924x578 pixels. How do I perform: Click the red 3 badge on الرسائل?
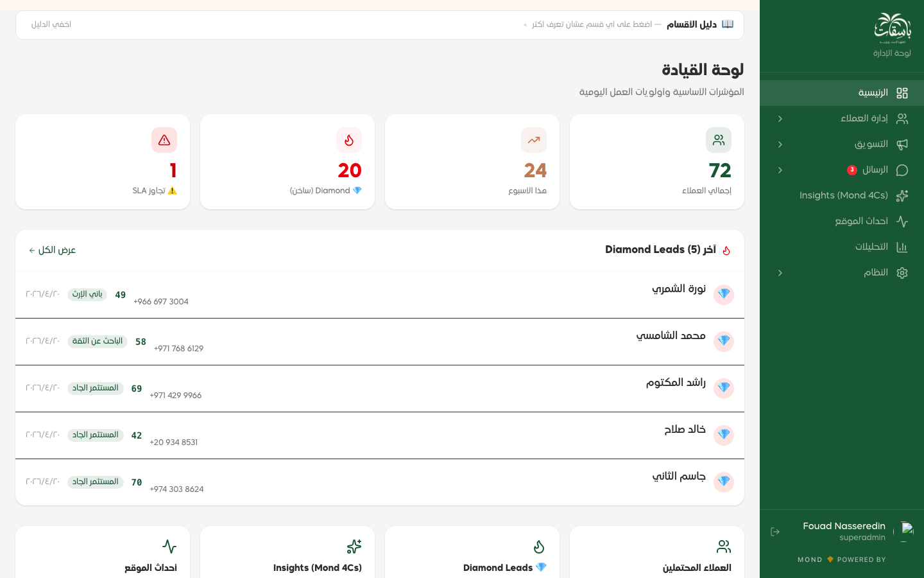pyautogui.click(x=852, y=170)
